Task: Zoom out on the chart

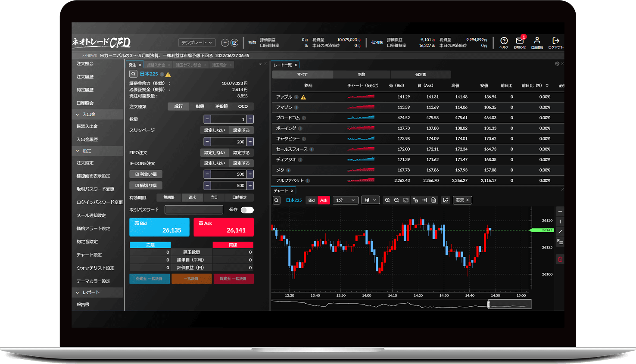Action: click(396, 200)
